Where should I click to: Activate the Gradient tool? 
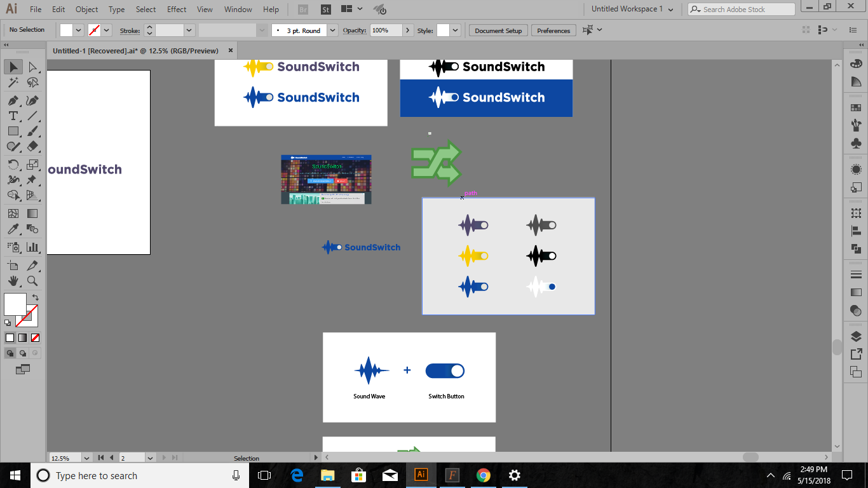coord(32,213)
